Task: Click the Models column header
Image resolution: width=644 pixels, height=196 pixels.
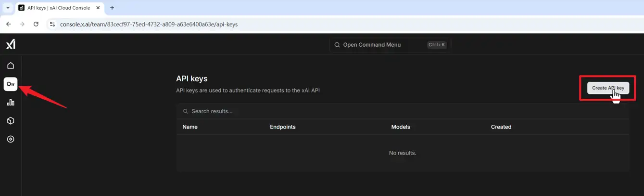Action: pos(401,127)
